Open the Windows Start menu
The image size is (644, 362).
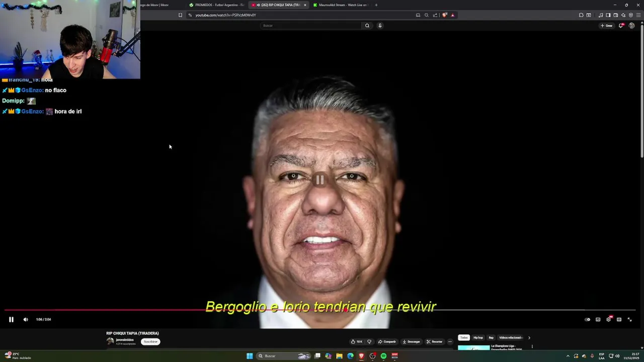250,356
